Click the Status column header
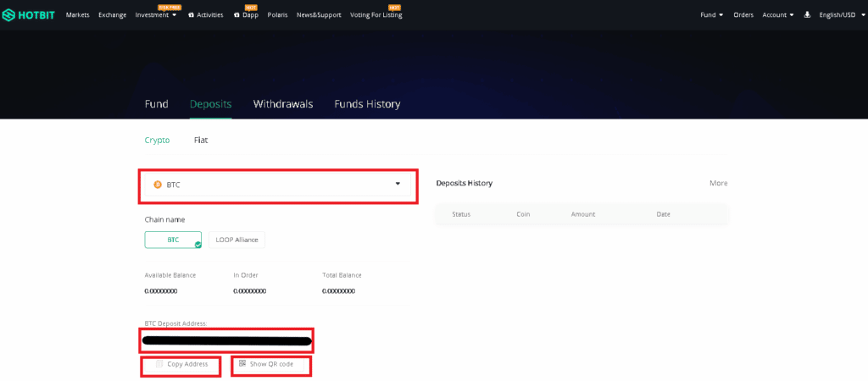This screenshot has height=381, width=868. (461, 214)
